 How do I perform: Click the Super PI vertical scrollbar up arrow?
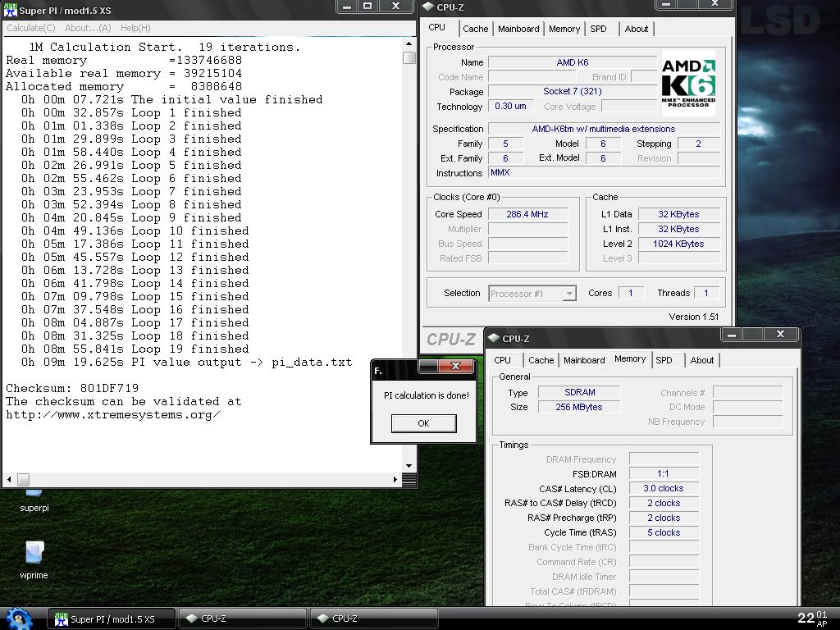pyautogui.click(x=409, y=44)
